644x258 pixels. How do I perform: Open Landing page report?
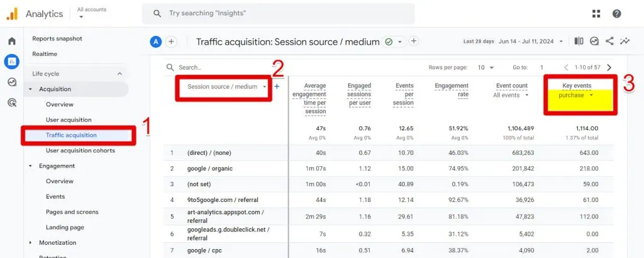65,227
